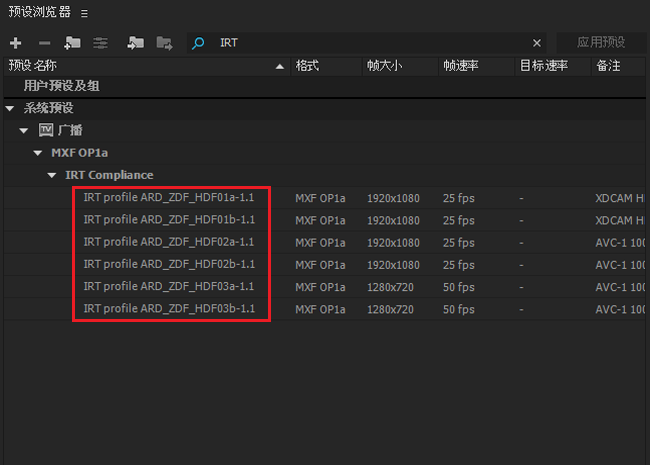
Task: Click the plus icon to create new preset
Action: coord(15,43)
